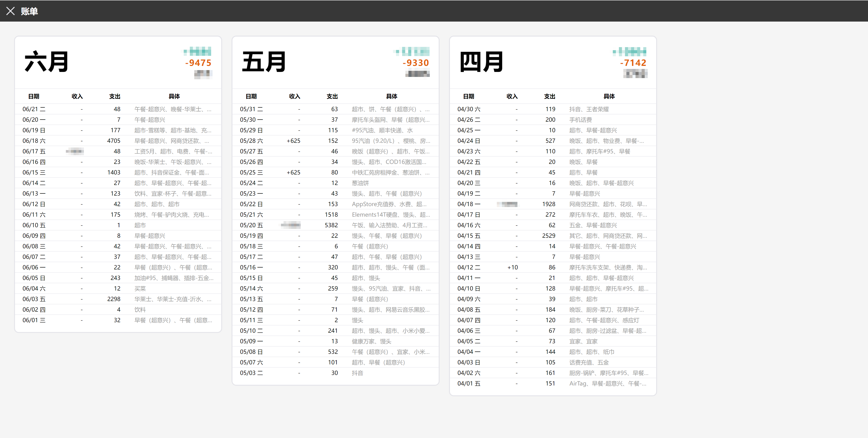Viewport: 868px width, 438px height.
Task: Click 05/24 二 葱油饼 entry
Action: [x=360, y=183]
